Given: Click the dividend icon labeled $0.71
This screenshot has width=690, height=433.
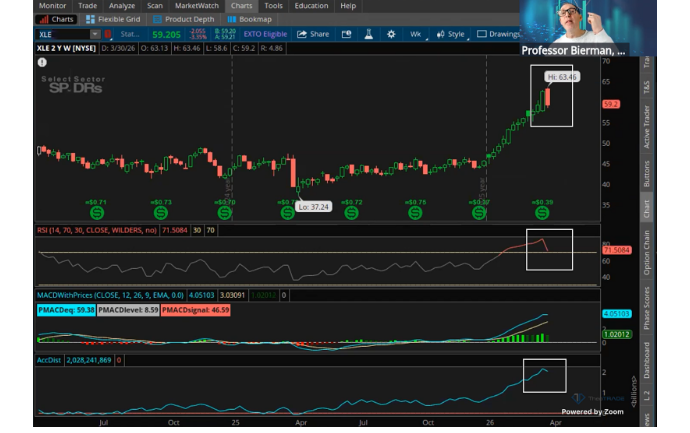Looking at the screenshot, I should [x=97, y=213].
